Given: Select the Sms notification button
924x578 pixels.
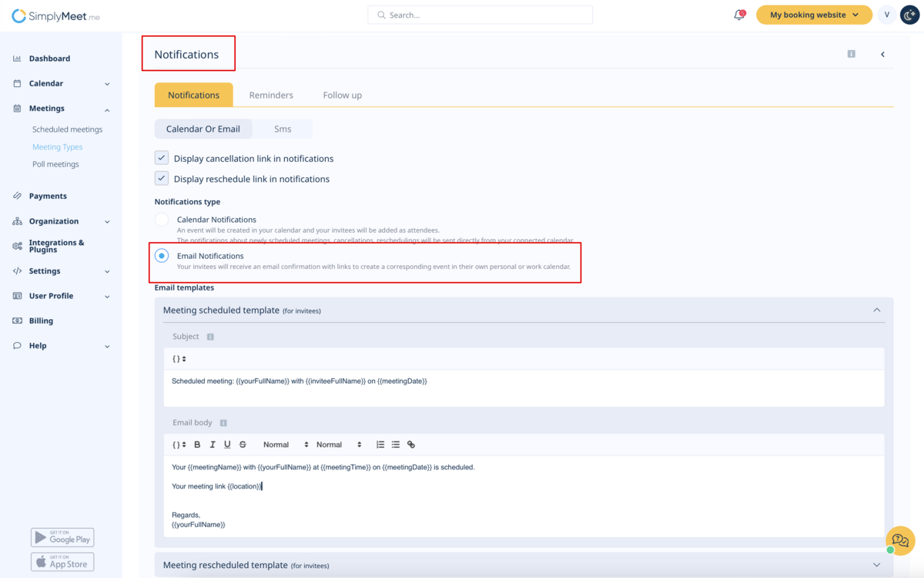Looking at the screenshot, I should 283,129.
